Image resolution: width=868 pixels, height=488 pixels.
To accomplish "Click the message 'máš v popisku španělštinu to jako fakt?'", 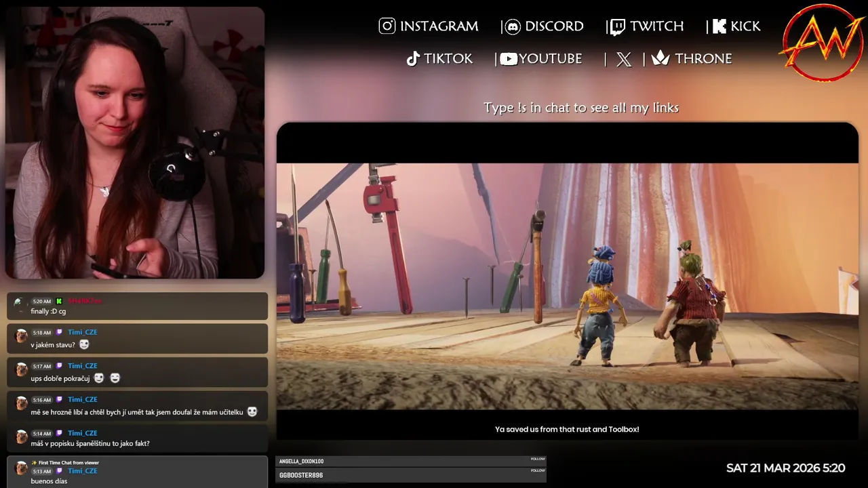I will point(90,444).
